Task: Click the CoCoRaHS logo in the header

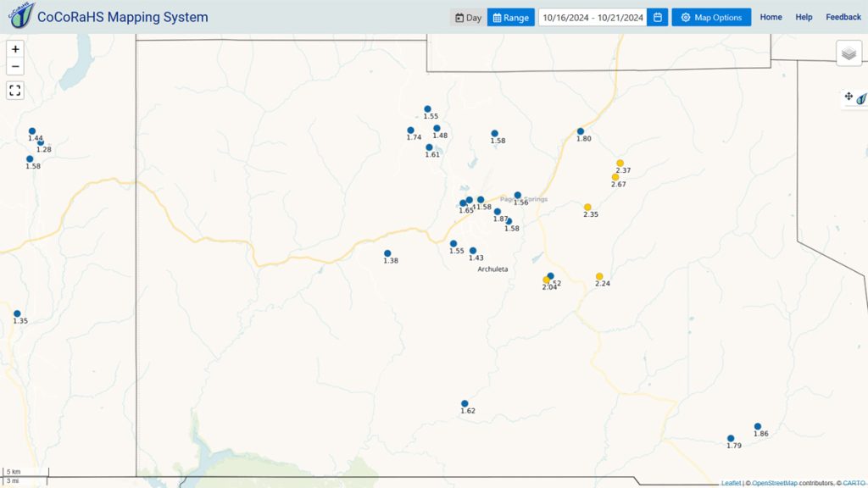Action: [21, 15]
